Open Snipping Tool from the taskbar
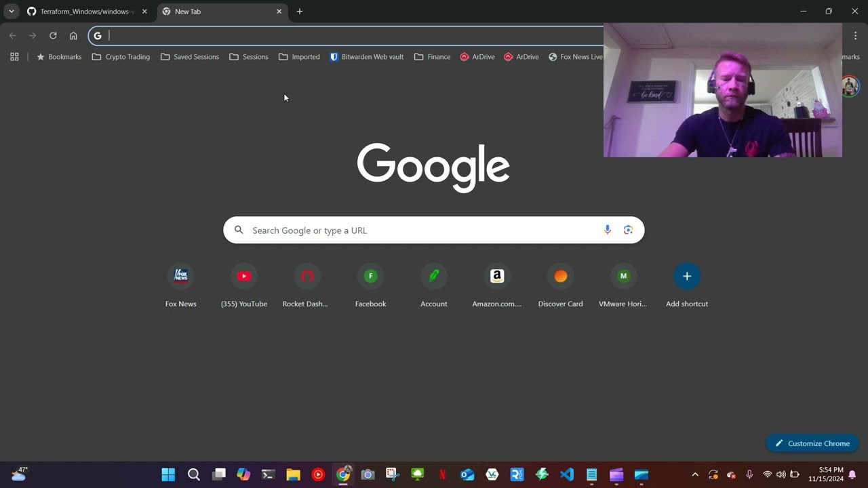The width and height of the screenshot is (868, 488). point(393,474)
